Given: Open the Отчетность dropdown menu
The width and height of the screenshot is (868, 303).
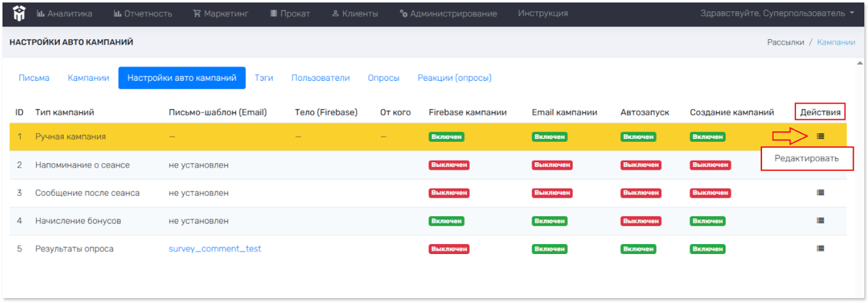Looking at the screenshot, I should [143, 14].
